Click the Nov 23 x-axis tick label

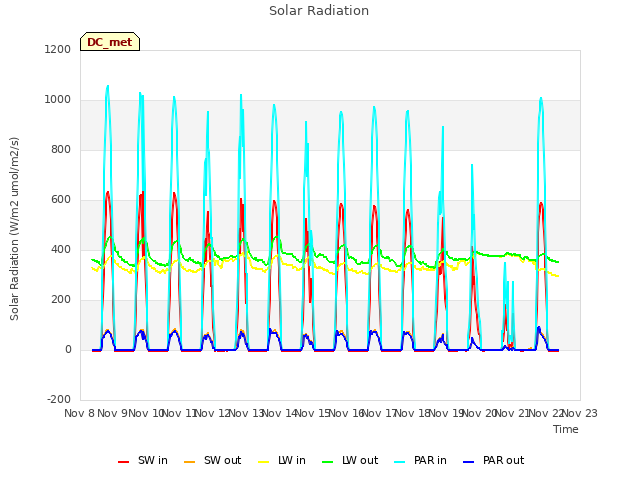click(x=580, y=413)
